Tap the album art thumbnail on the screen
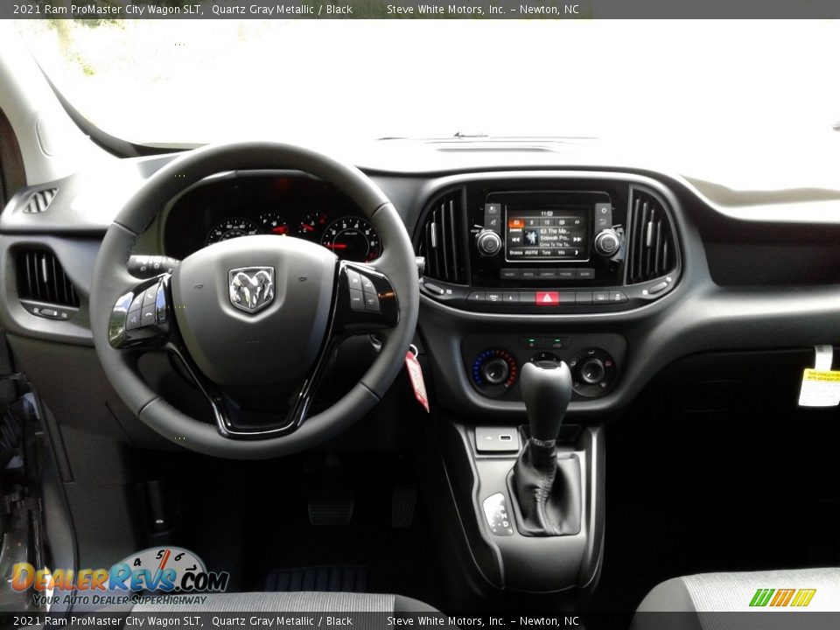Screen dimensions: 840x630 tap(531, 237)
